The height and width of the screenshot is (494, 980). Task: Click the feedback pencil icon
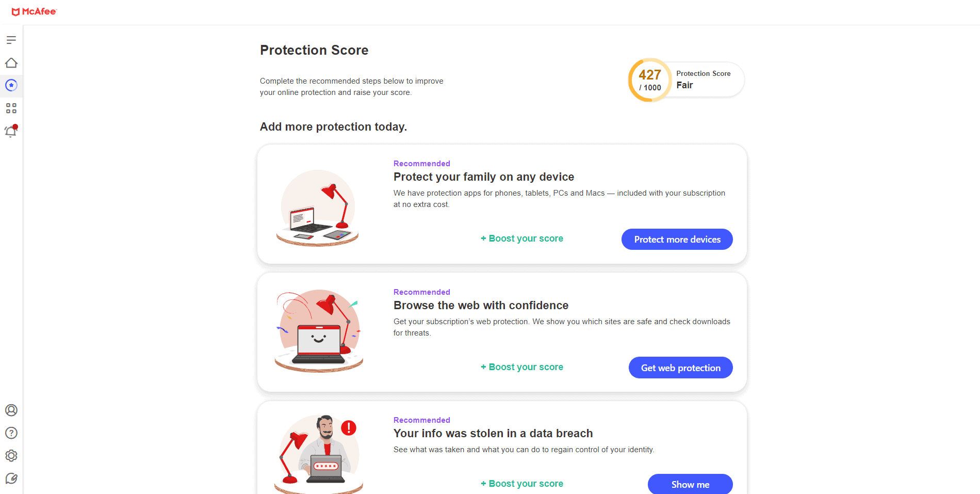[11, 479]
